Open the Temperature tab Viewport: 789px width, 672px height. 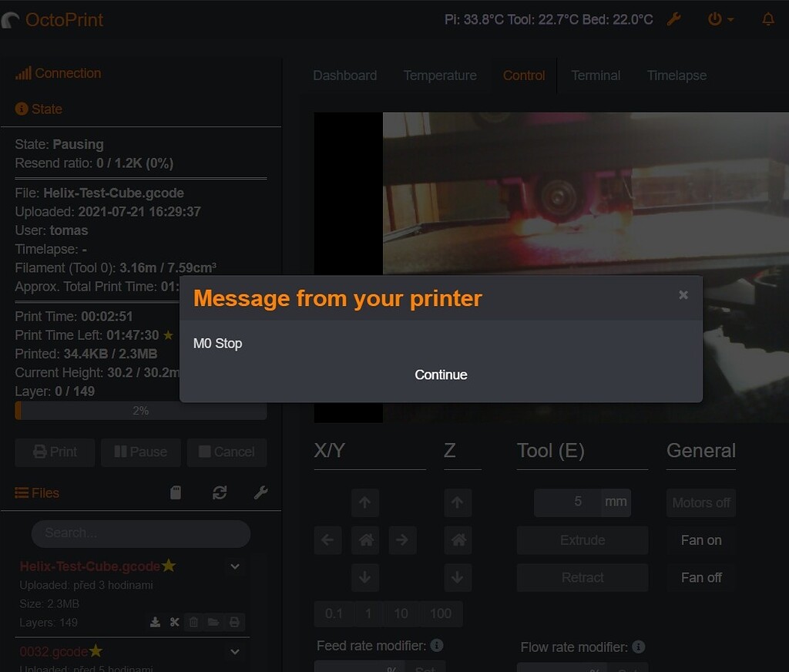pos(439,75)
